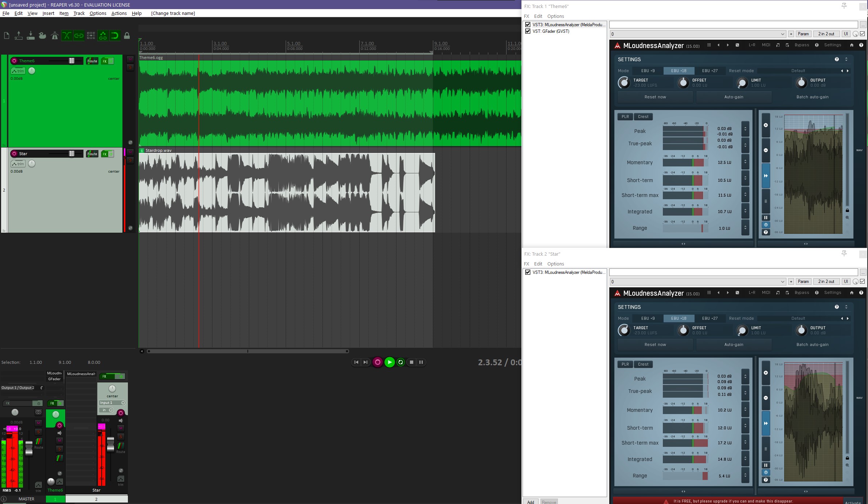
Task: Open the File menu
Action: [x=6, y=13]
